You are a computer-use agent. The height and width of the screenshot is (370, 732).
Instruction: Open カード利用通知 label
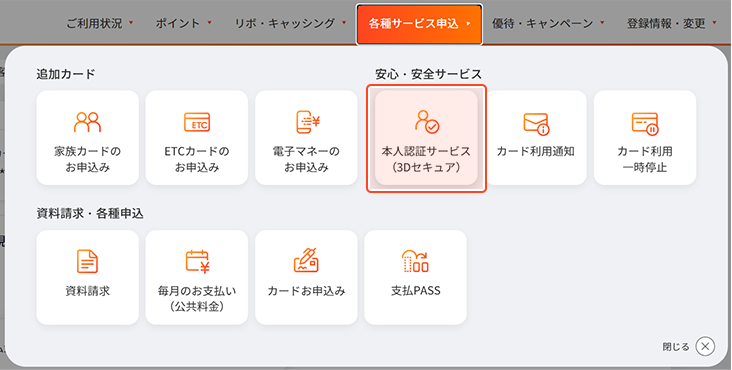tap(535, 152)
